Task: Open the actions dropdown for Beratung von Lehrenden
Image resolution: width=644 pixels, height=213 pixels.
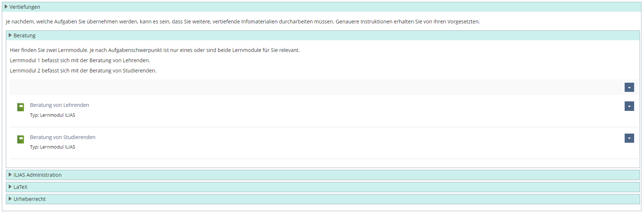Action: pos(629,106)
